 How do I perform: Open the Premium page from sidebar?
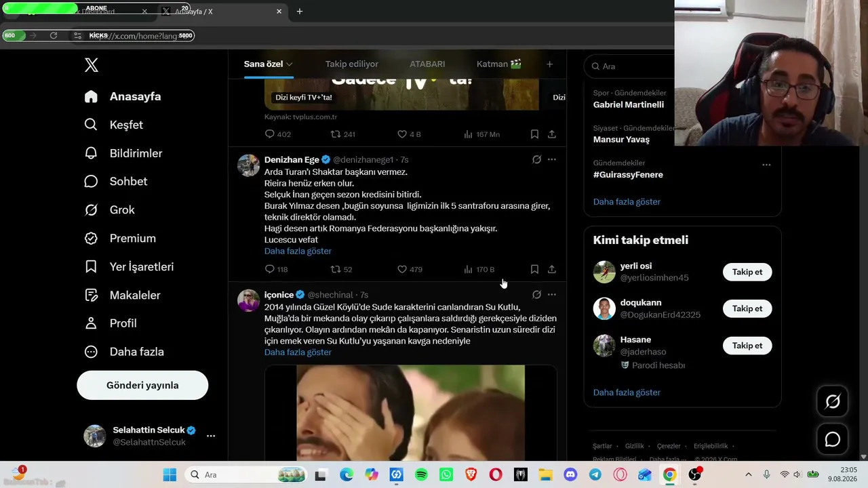click(x=120, y=238)
